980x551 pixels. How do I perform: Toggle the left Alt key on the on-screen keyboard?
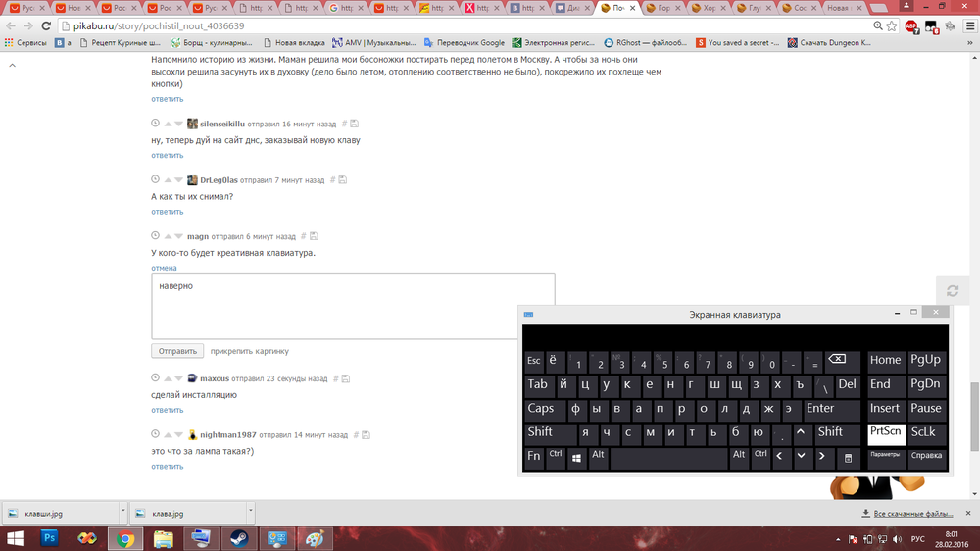coord(598,457)
